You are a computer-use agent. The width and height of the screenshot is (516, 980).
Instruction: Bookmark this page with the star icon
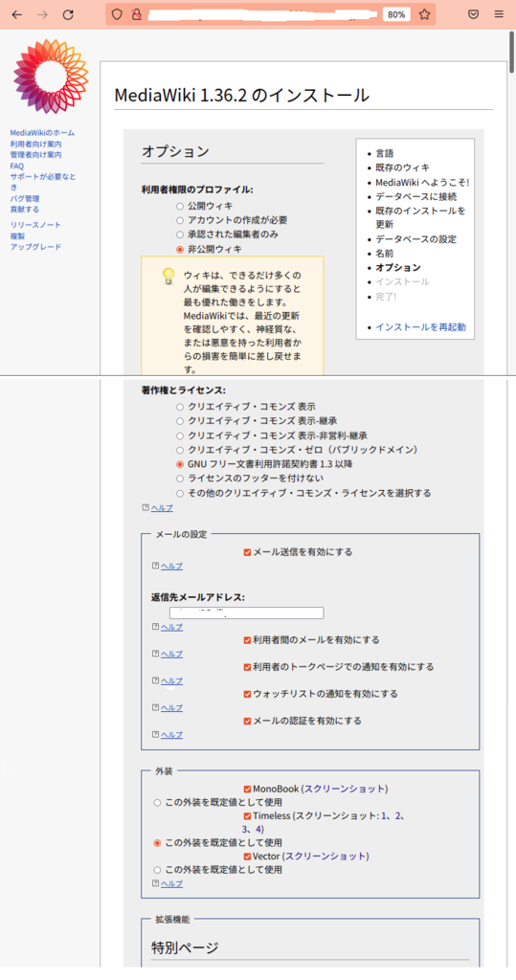click(x=425, y=14)
